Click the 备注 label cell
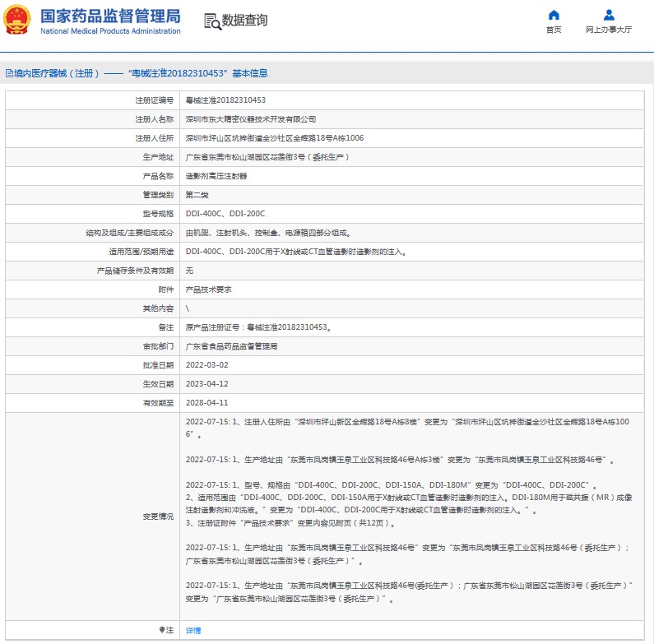This screenshot has height=644, width=654. 92,327
